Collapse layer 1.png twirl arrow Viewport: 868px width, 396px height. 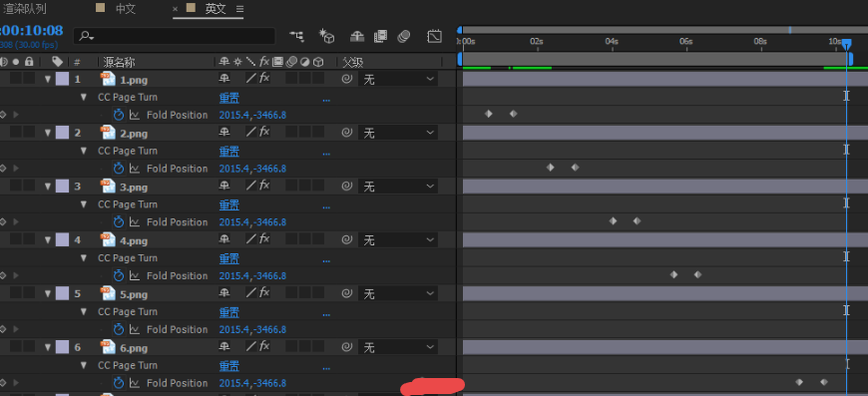[x=48, y=79]
